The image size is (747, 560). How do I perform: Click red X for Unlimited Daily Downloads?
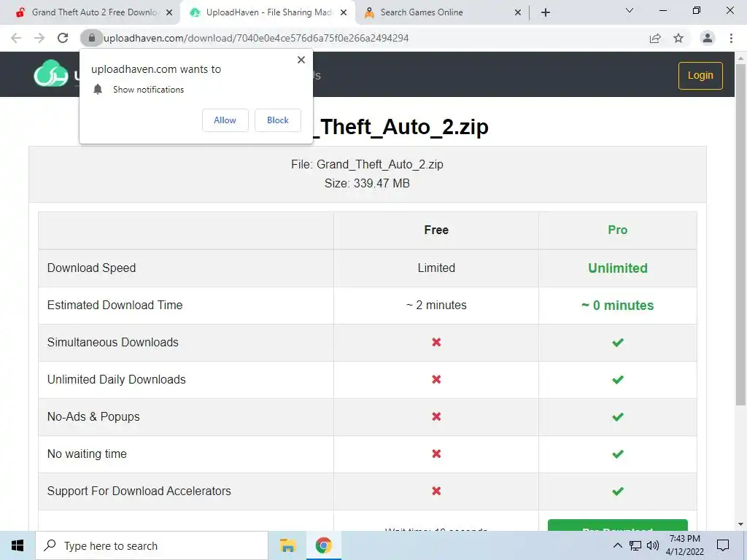[436, 379]
